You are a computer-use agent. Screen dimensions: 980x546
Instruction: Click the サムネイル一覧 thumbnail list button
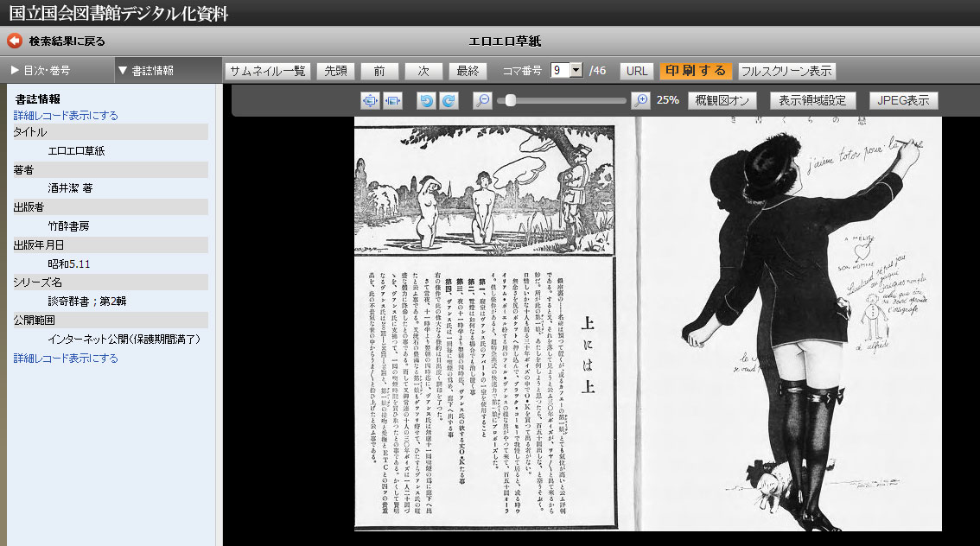pyautogui.click(x=267, y=71)
